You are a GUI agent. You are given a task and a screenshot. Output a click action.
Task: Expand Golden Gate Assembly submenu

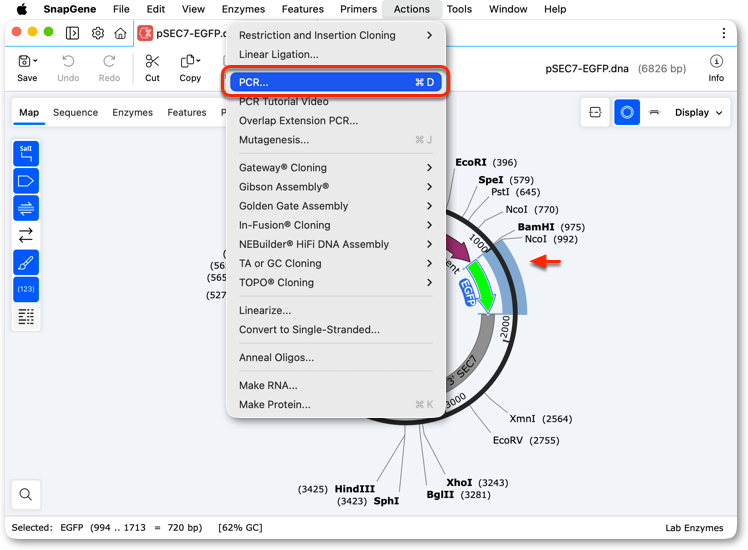[336, 206]
